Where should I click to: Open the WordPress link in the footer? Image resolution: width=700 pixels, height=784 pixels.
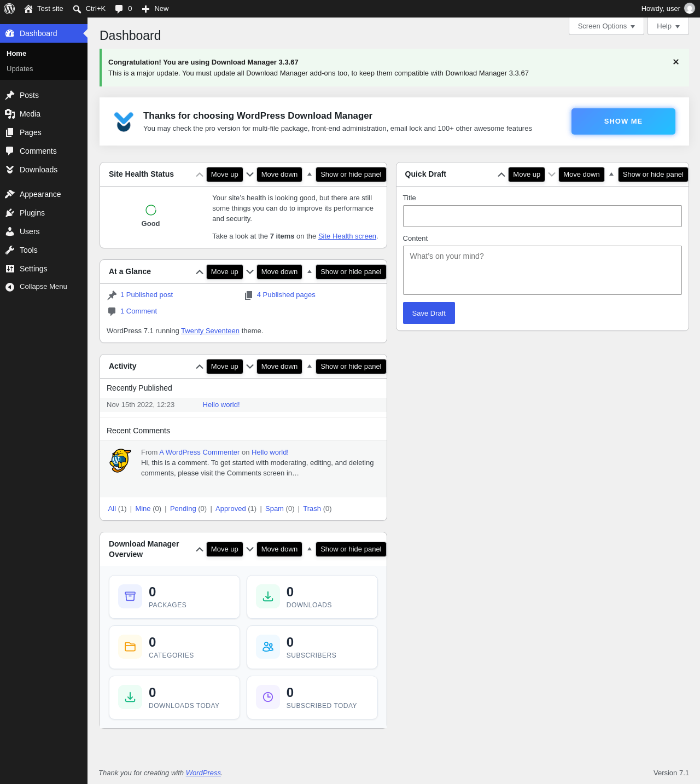(203, 773)
